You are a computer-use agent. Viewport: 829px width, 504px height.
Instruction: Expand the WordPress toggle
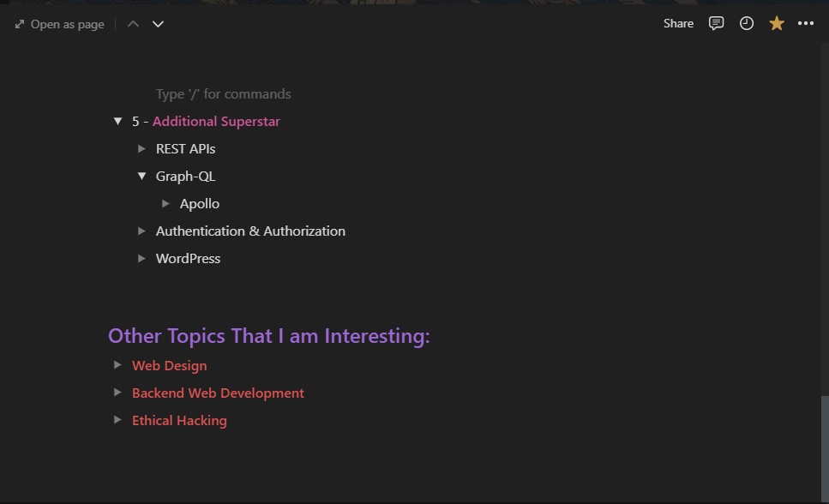pyautogui.click(x=141, y=259)
